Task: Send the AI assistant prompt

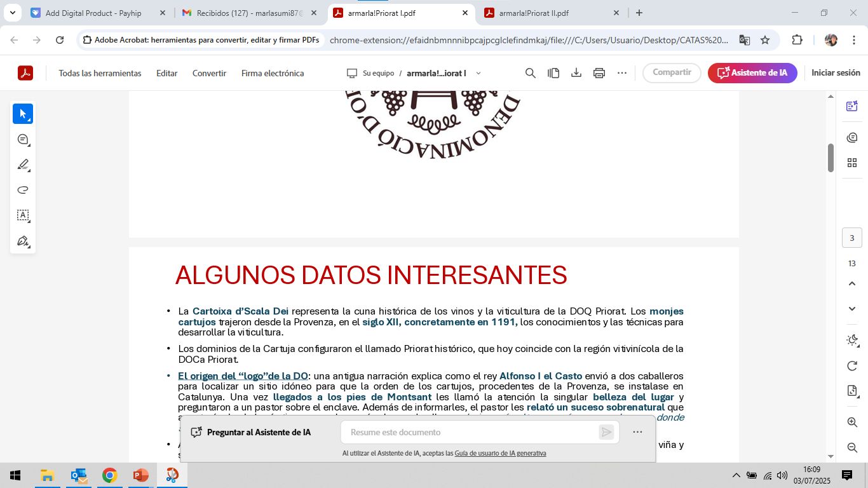Action: (x=606, y=432)
